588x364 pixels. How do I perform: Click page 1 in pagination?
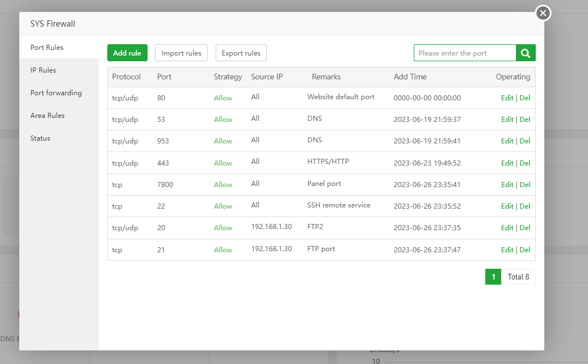pyautogui.click(x=493, y=277)
